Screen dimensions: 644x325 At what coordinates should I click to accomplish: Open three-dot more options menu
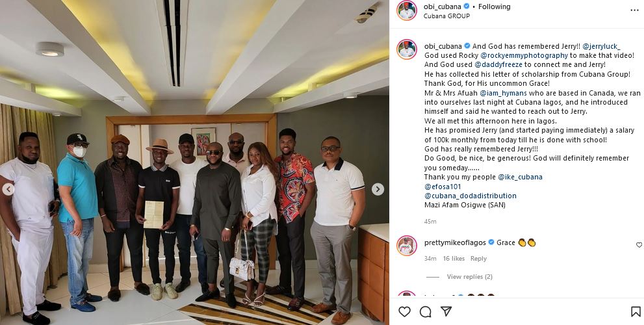click(x=634, y=10)
